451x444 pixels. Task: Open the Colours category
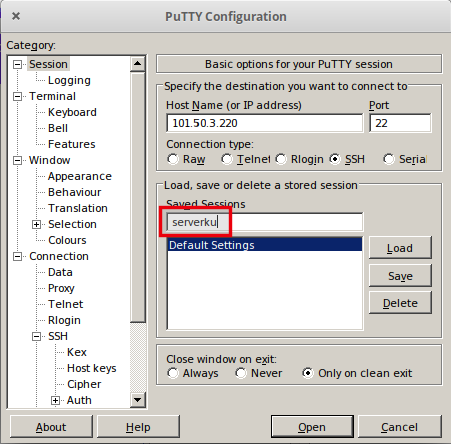[67, 240]
